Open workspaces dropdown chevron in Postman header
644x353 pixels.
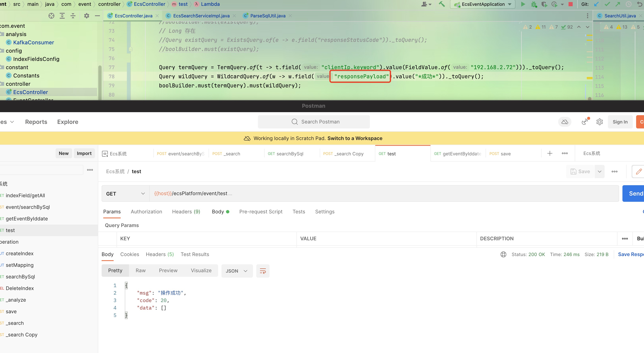click(12, 122)
